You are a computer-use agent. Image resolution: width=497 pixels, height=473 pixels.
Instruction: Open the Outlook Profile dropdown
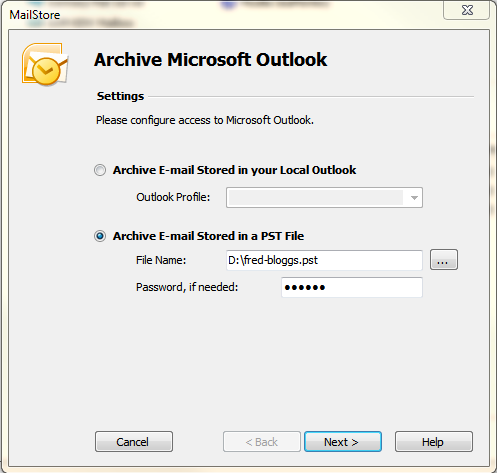pos(324,198)
